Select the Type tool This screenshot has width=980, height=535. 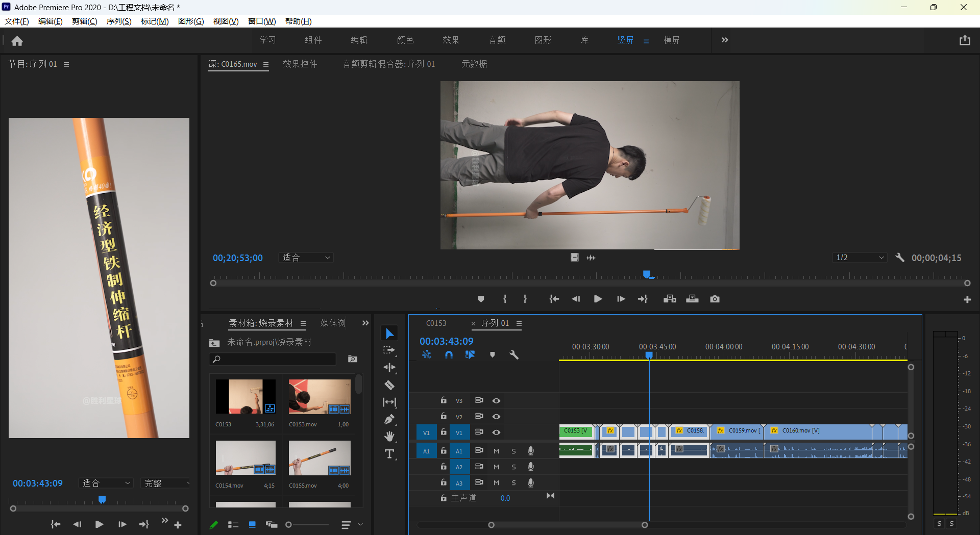(x=389, y=453)
